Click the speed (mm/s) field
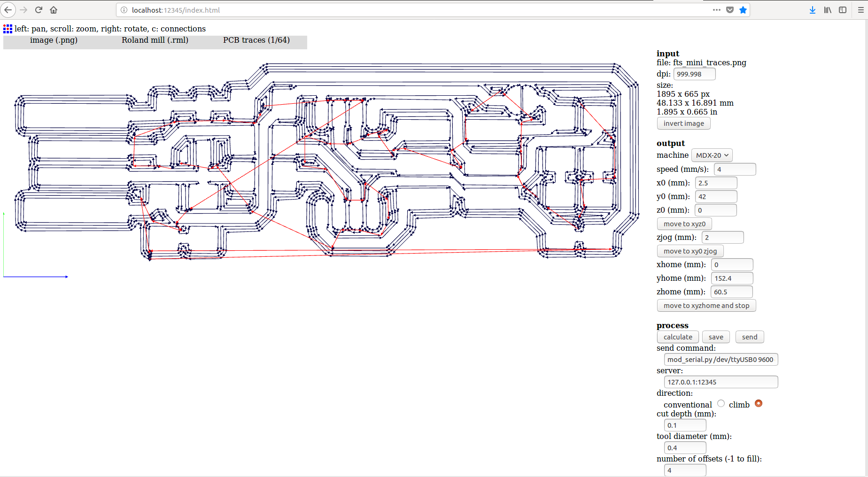Screen dimensions: 868x477 point(735,169)
